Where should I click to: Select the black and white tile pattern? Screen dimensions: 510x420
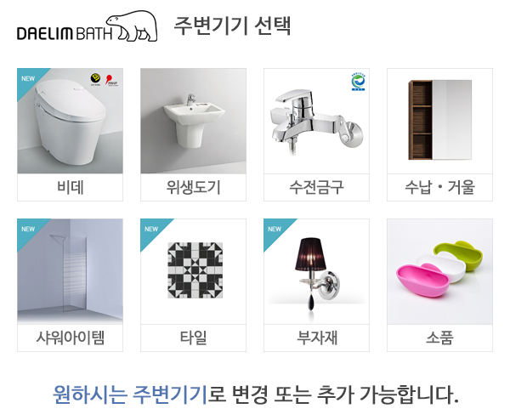pos(195,270)
